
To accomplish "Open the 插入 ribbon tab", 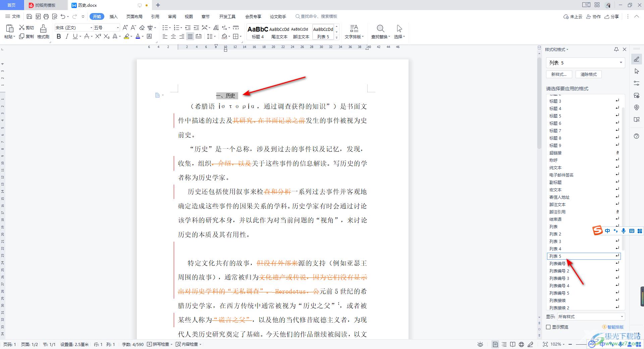I will (x=114, y=16).
